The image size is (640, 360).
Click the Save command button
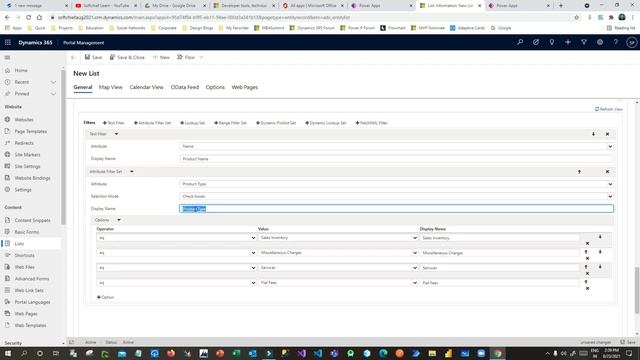coord(93,58)
